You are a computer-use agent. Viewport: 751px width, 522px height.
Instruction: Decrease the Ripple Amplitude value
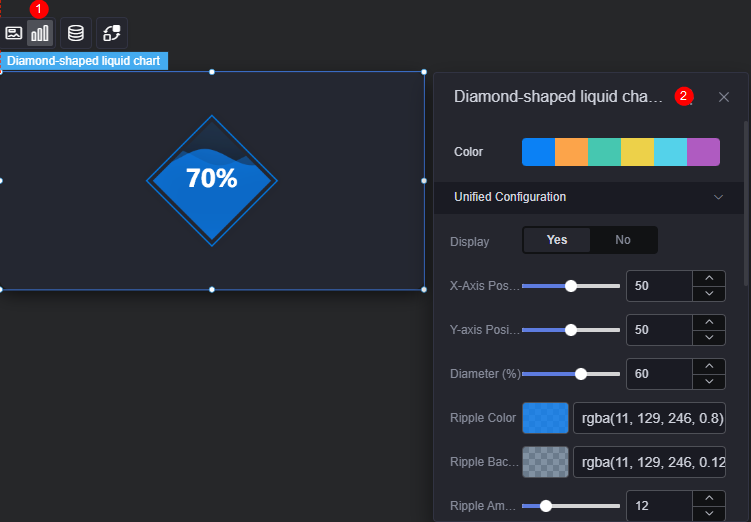[x=709, y=513]
